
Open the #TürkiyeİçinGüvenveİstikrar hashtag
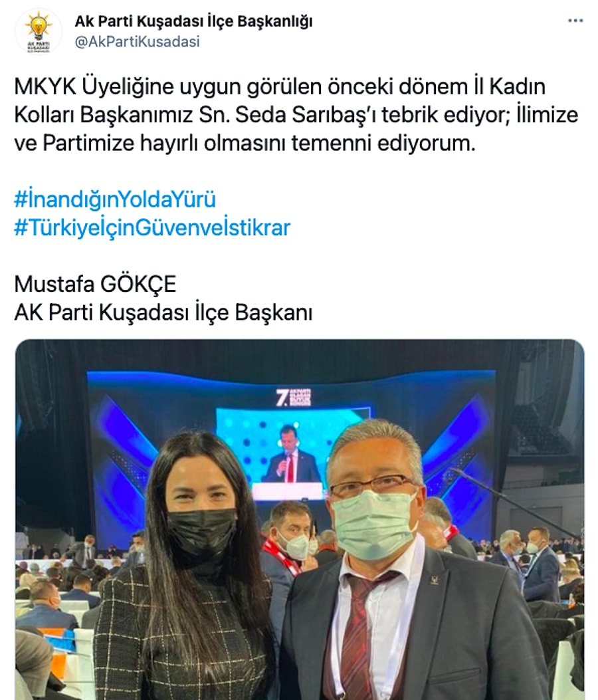pos(152,227)
